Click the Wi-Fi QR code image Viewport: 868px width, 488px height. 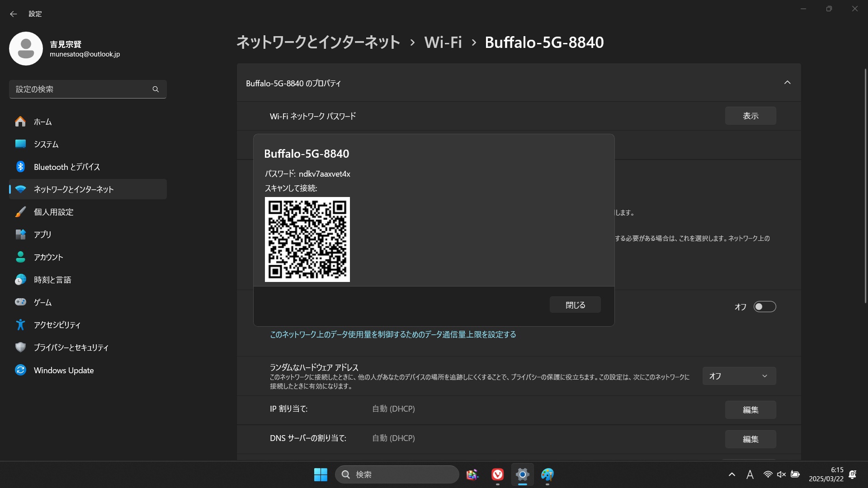(x=307, y=239)
